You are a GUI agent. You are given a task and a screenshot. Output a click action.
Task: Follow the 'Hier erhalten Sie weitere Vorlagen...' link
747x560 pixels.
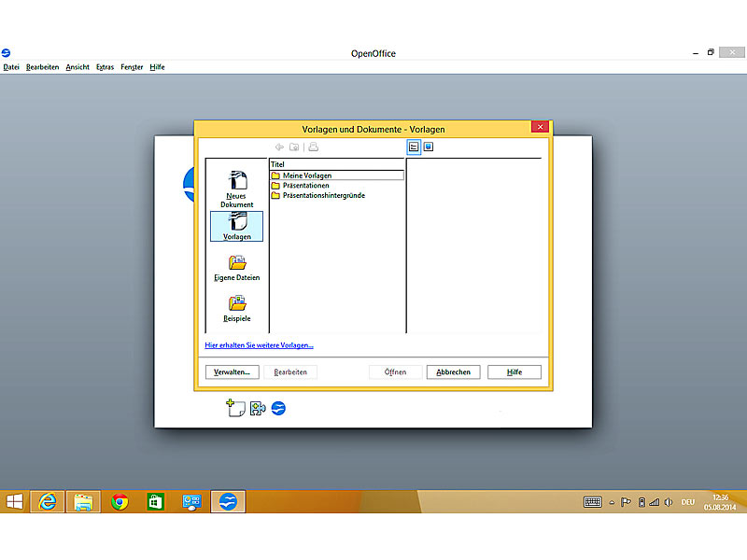click(x=260, y=345)
